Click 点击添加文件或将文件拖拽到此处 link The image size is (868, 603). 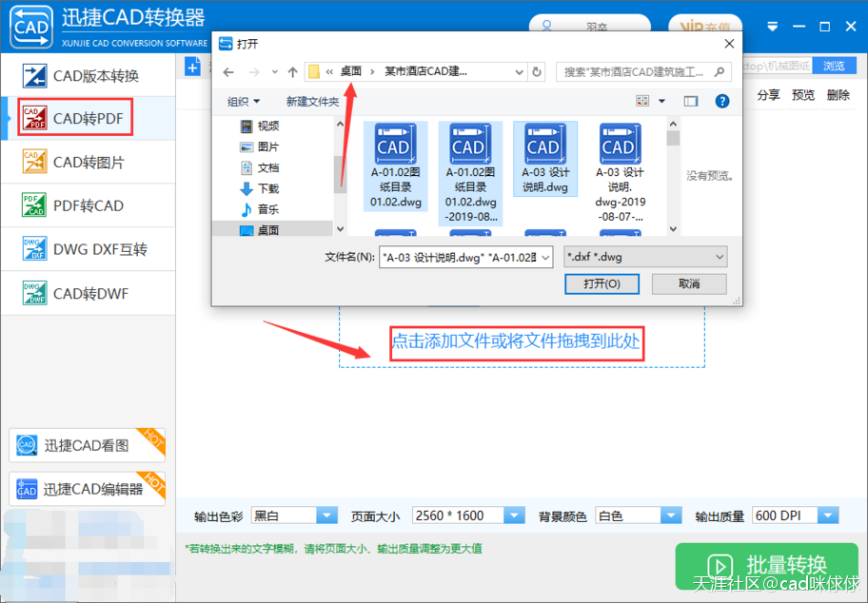[516, 341]
